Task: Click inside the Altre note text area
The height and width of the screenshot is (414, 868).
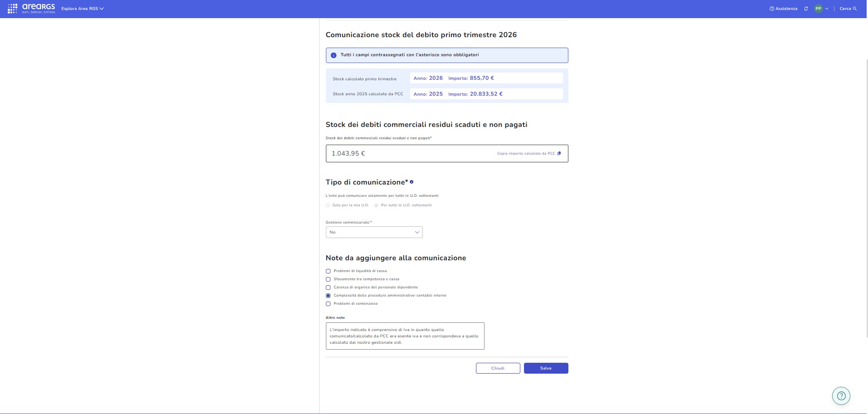Action: (405, 336)
